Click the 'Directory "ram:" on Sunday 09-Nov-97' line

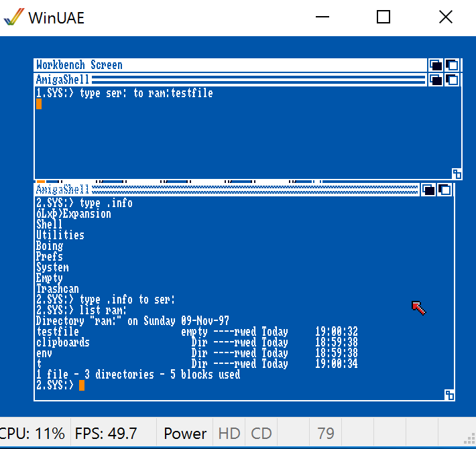point(133,321)
